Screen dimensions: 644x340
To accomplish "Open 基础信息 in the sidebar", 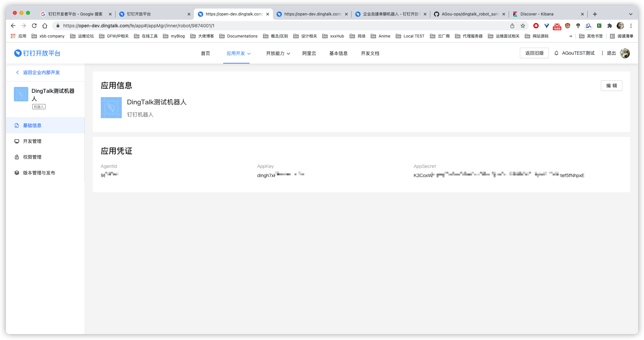I will pyautogui.click(x=45, y=125).
